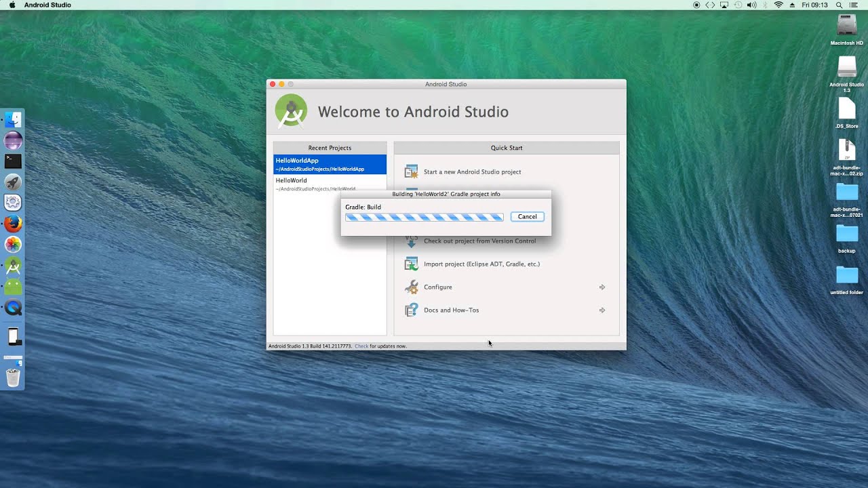
Task: Click the Quick Start header
Action: [507, 148]
